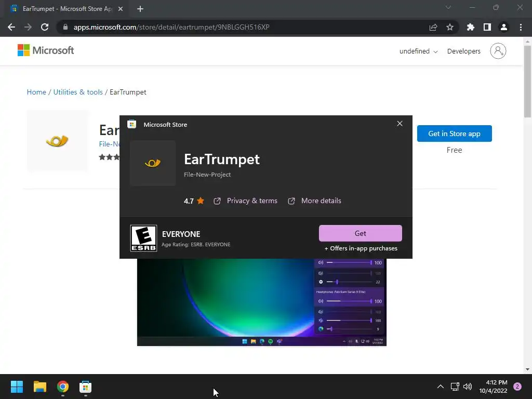Open a new browser tab
The image size is (532, 399).
click(140, 9)
